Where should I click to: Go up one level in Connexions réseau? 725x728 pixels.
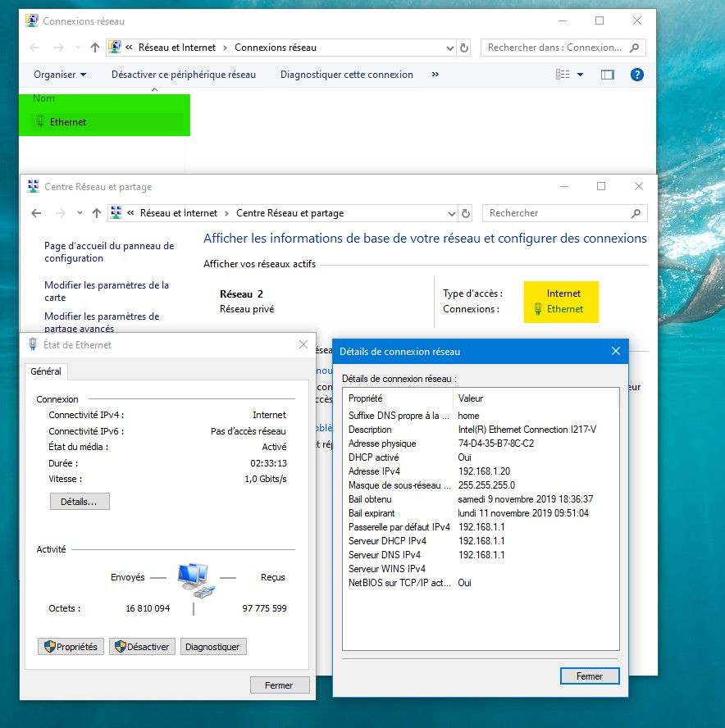point(95,48)
